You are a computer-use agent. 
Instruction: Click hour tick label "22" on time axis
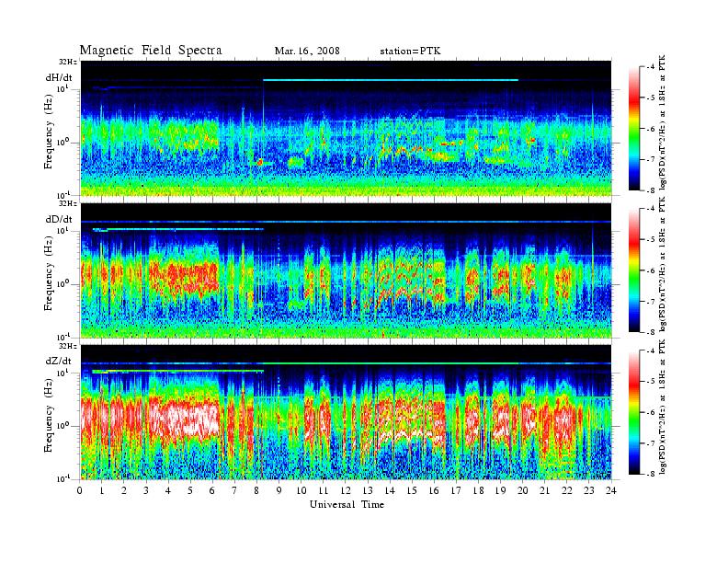tap(567, 491)
